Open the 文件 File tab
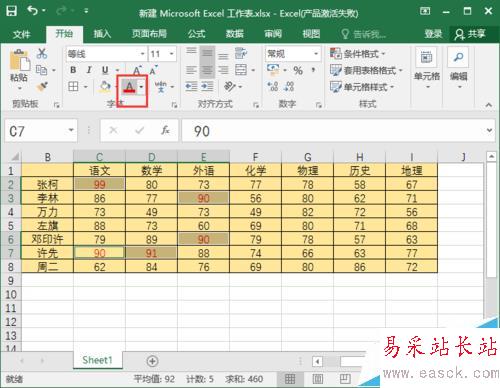500x388 pixels. (x=22, y=34)
